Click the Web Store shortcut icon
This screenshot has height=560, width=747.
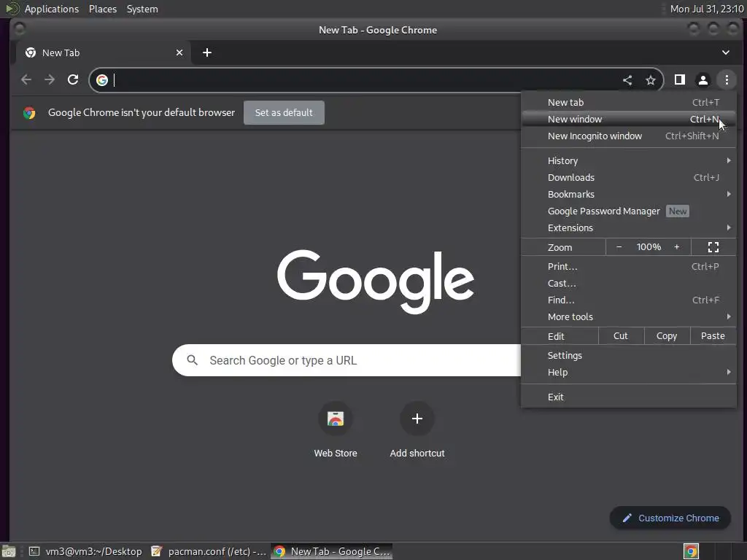[x=336, y=419]
